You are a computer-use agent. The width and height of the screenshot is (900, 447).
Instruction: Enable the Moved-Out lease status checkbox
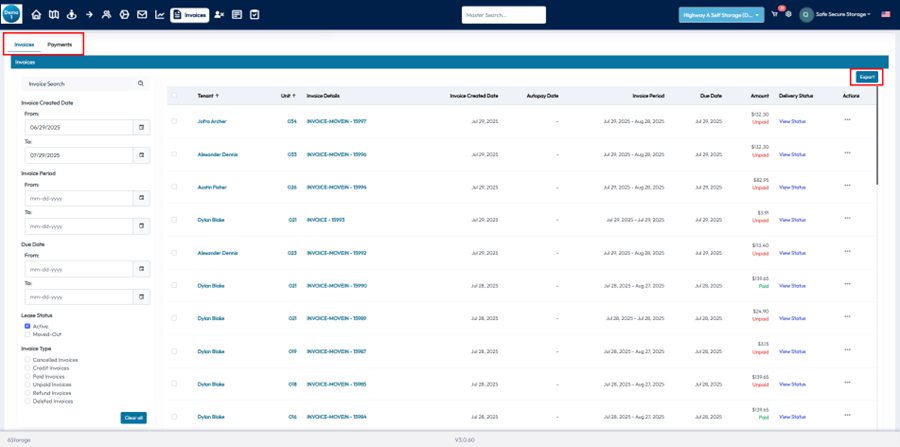(x=27, y=334)
